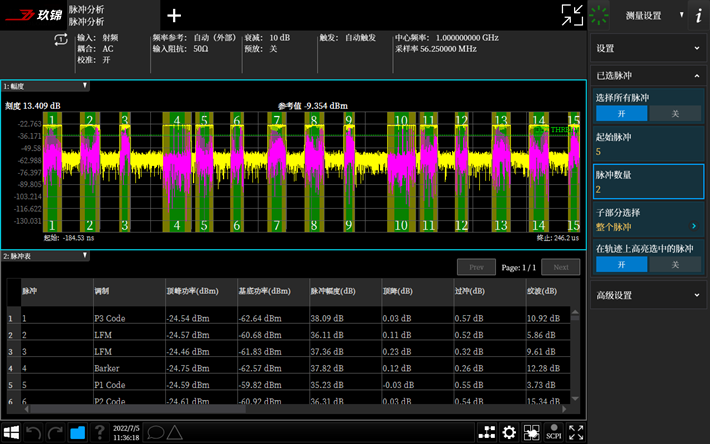This screenshot has height=444, width=710.
Task: Add a new measurement tab with plus icon
Action: click(174, 16)
